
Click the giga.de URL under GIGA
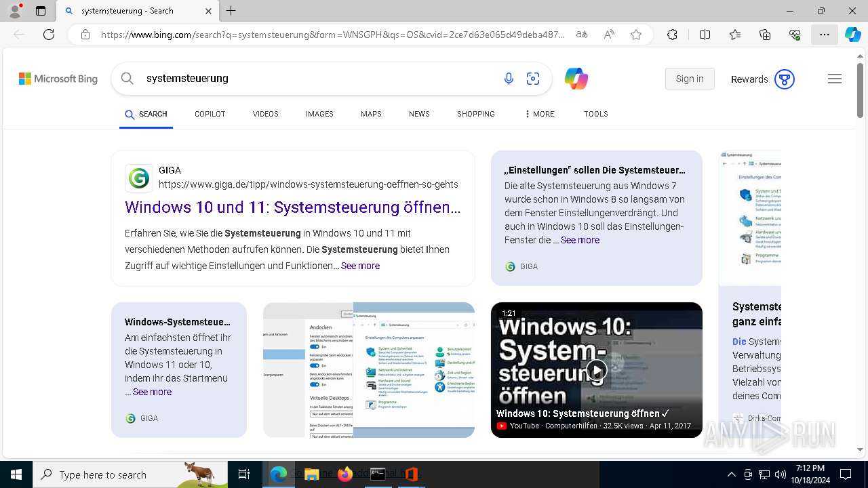(x=309, y=184)
